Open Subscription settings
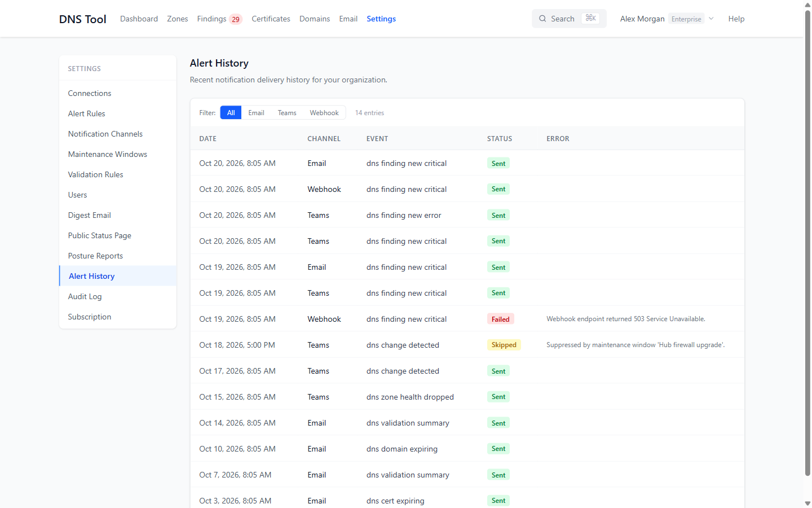The height and width of the screenshot is (508, 812). click(118, 317)
